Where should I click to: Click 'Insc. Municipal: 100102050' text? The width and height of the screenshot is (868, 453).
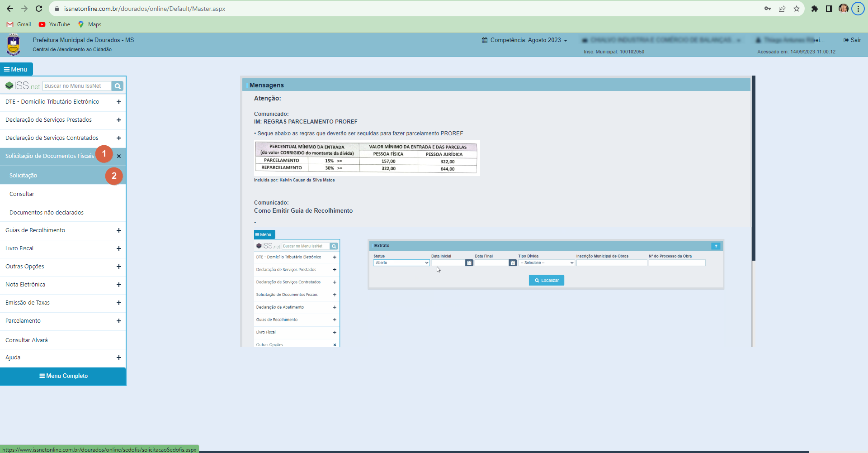[x=614, y=52]
